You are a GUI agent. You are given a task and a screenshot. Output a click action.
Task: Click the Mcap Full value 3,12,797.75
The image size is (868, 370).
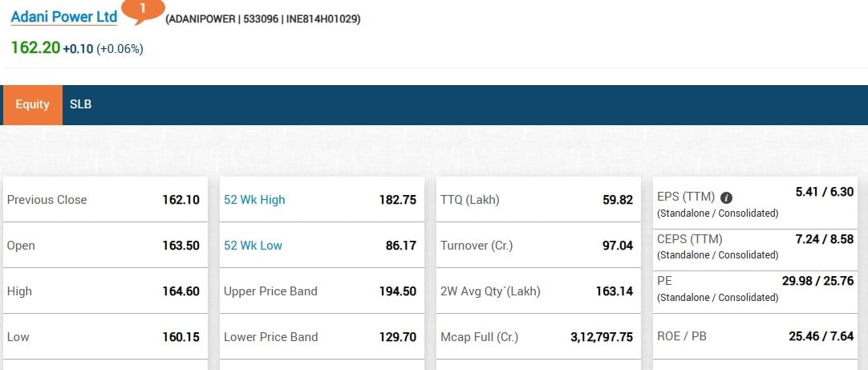click(601, 337)
